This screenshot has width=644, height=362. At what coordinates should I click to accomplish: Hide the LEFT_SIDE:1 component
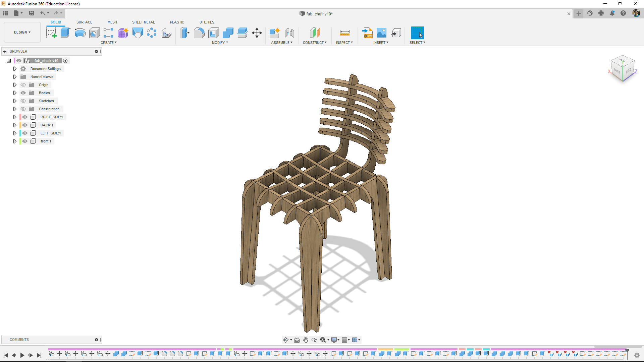pos(25,133)
